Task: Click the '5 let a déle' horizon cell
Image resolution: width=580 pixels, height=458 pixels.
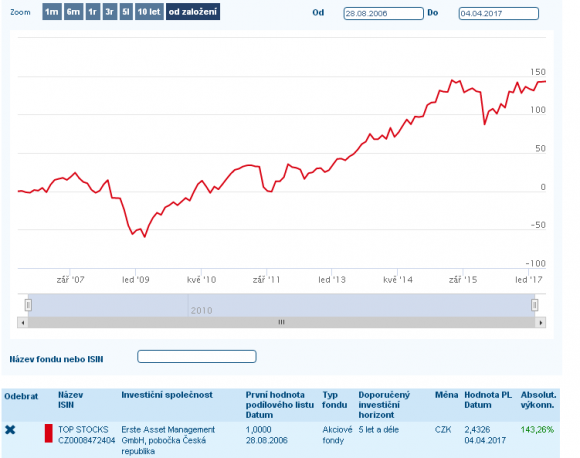Action: click(378, 430)
